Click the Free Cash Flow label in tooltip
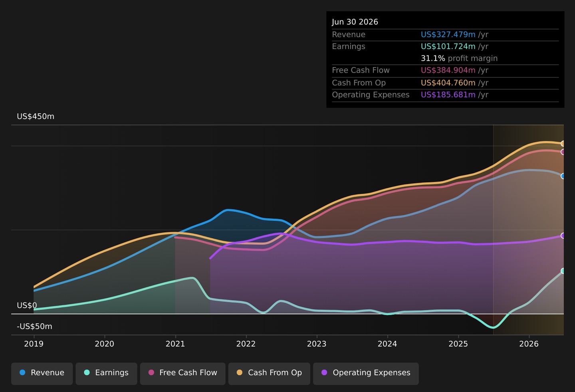Image resolution: width=575 pixels, height=392 pixels. point(361,70)
